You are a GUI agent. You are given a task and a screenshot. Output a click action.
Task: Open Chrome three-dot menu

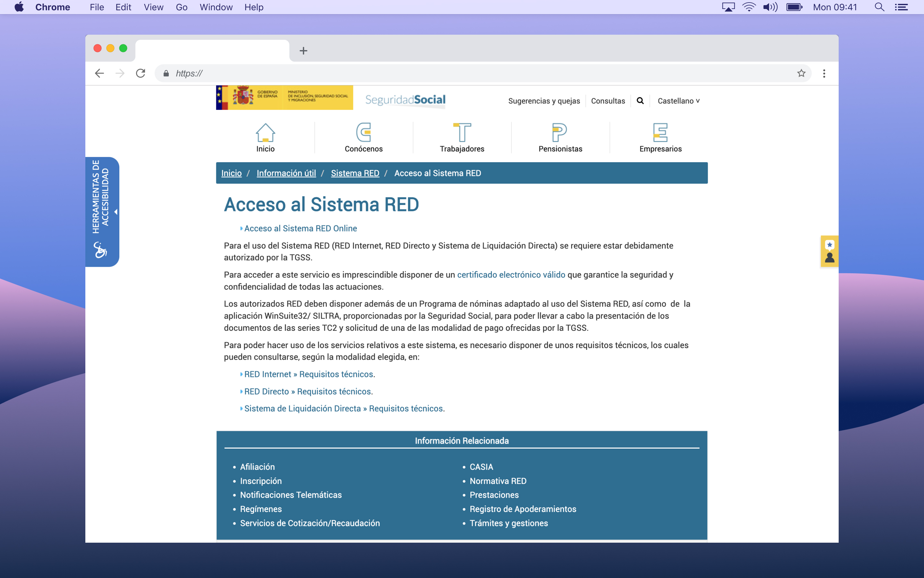pyautogui.click(x=824, y=74)
